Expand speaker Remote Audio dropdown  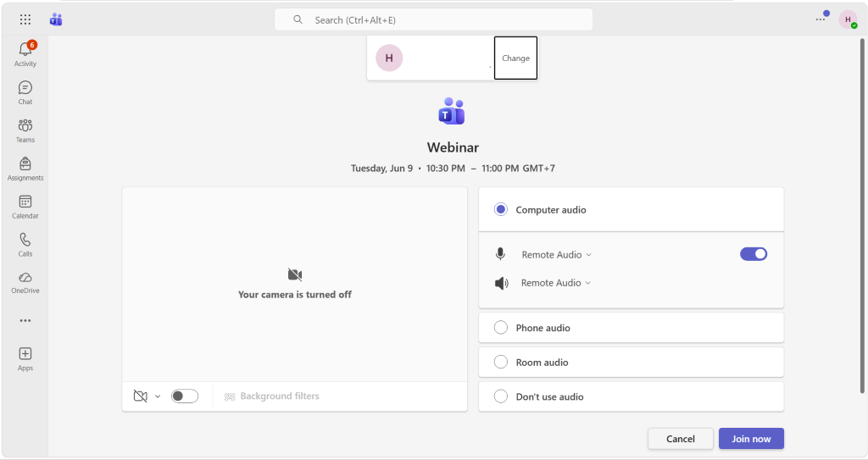556,283
